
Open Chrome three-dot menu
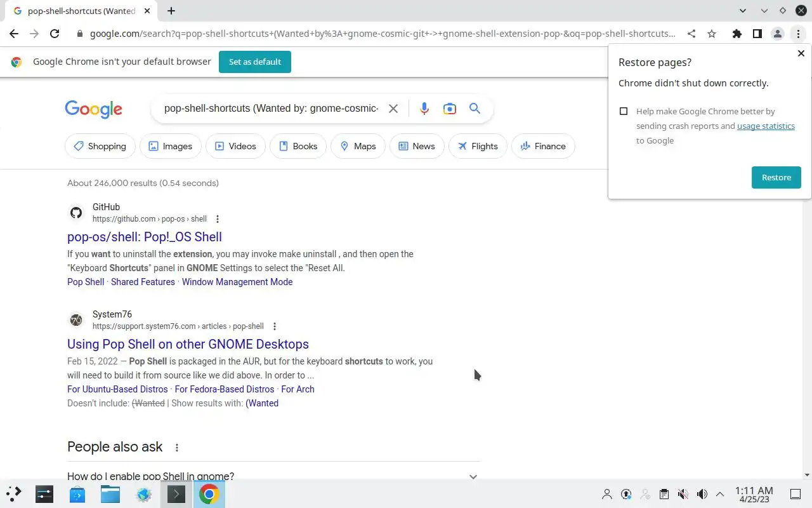click(x=798, y=34)
